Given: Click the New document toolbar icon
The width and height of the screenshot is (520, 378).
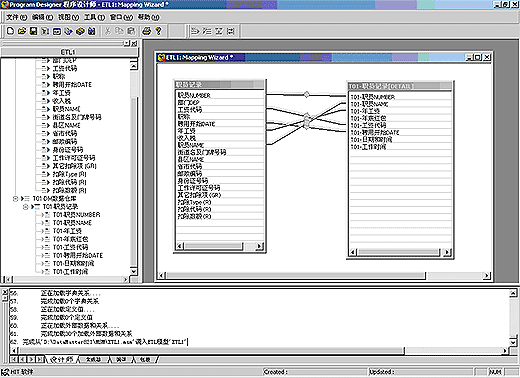Looking at the screenshot, I should 10,31.
